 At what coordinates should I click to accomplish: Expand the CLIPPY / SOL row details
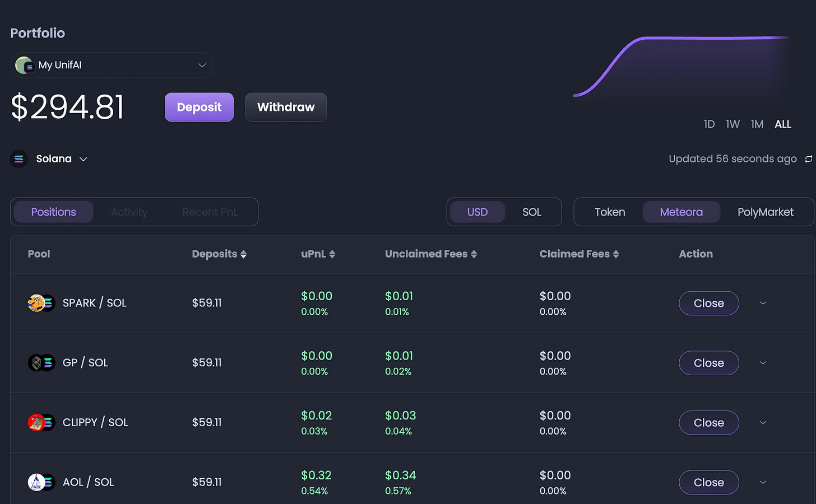pyautogui.click(x=763, y=422)
